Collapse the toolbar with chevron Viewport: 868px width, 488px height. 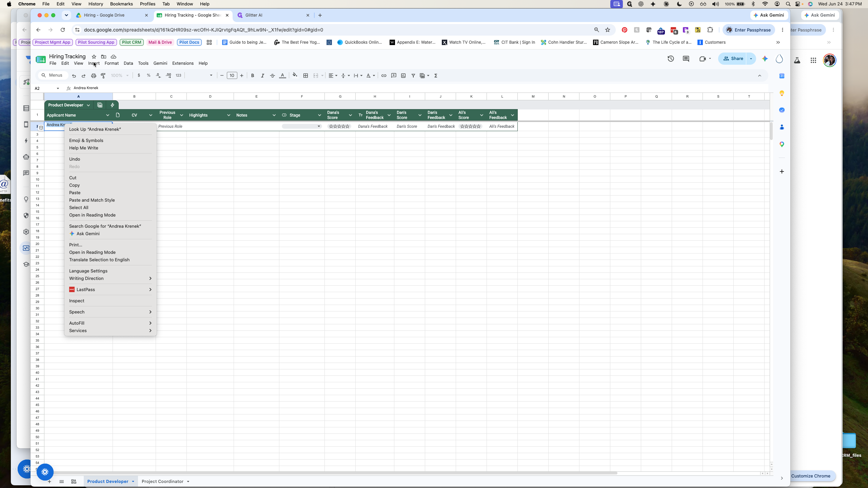click(x=760, y=76)
